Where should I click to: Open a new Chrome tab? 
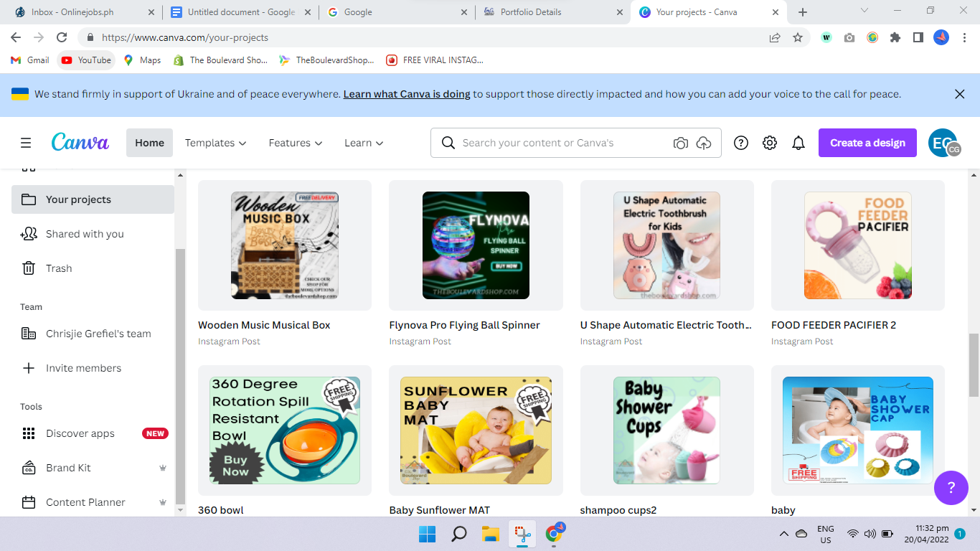pos(803,12)
